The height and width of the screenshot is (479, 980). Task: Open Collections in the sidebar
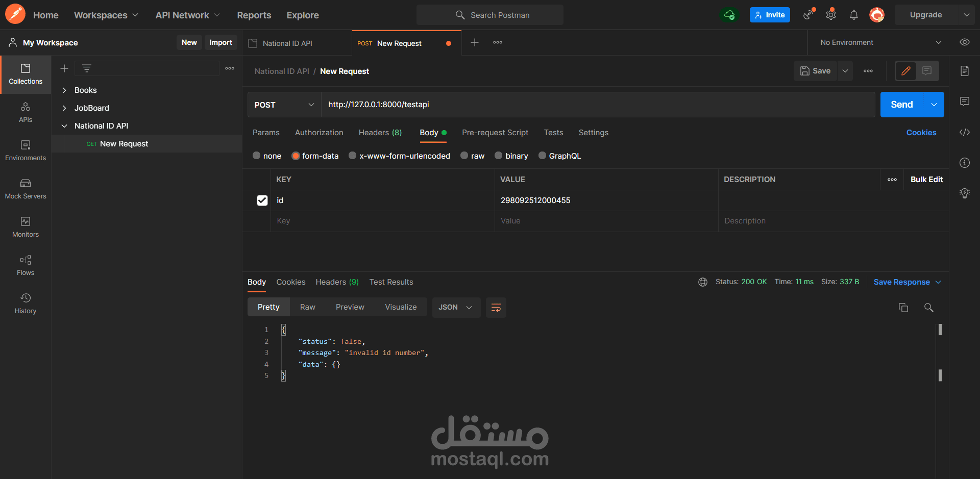[26, 74]
